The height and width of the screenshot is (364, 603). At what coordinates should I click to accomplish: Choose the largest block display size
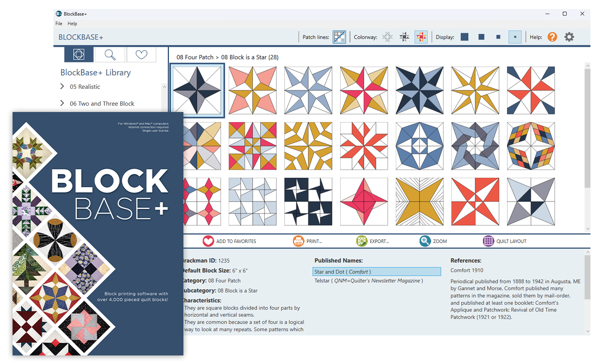pyautogui.click(x=465, y=37)
